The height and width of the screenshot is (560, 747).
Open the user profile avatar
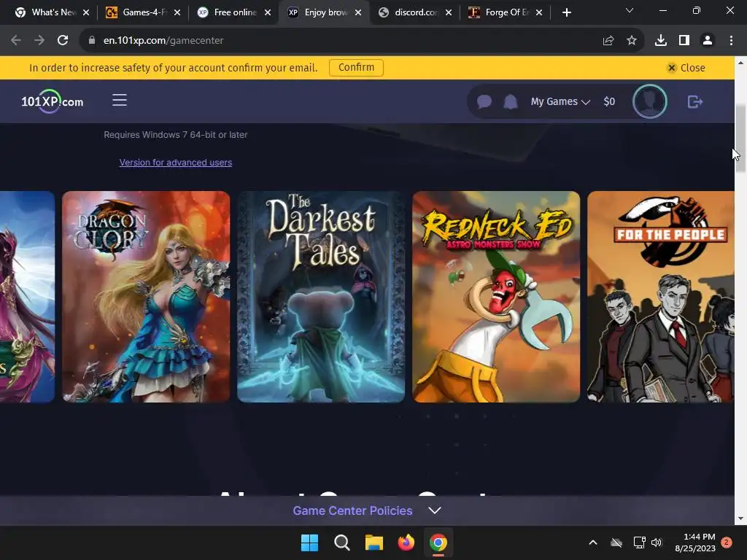tap(649, 101)
